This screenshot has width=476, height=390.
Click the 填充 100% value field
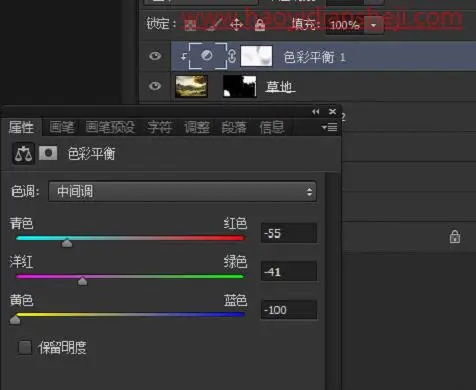pyautogui.click(x=345, y=25)
